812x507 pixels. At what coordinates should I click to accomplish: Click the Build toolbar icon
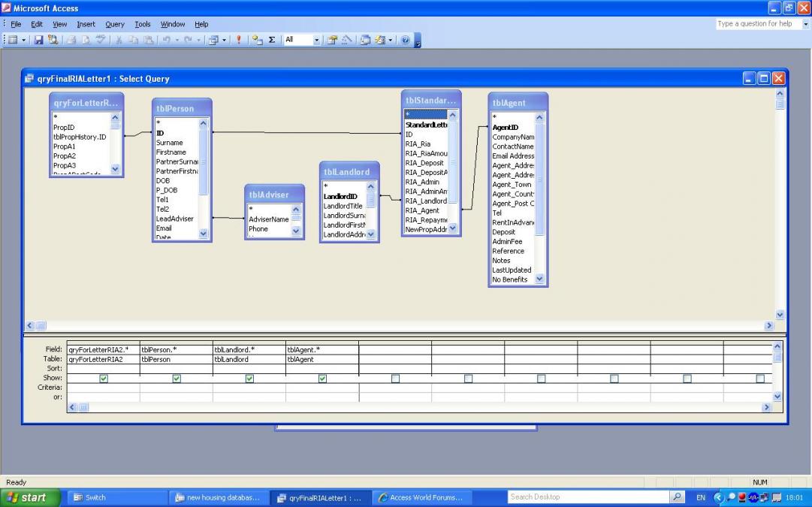pyautogui.click(x=346, y=40)
